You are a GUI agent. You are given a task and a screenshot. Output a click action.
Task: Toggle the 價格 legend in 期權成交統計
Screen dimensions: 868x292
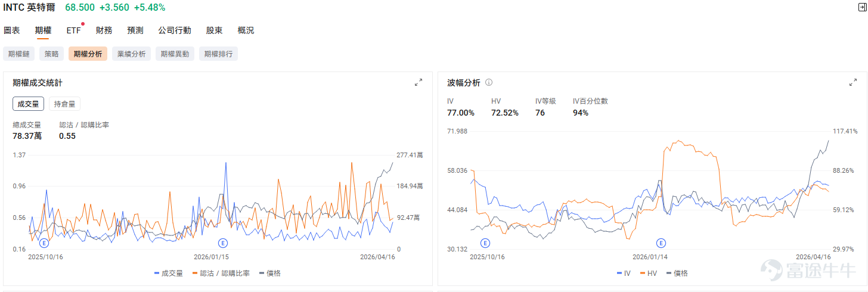coord(270,273)
